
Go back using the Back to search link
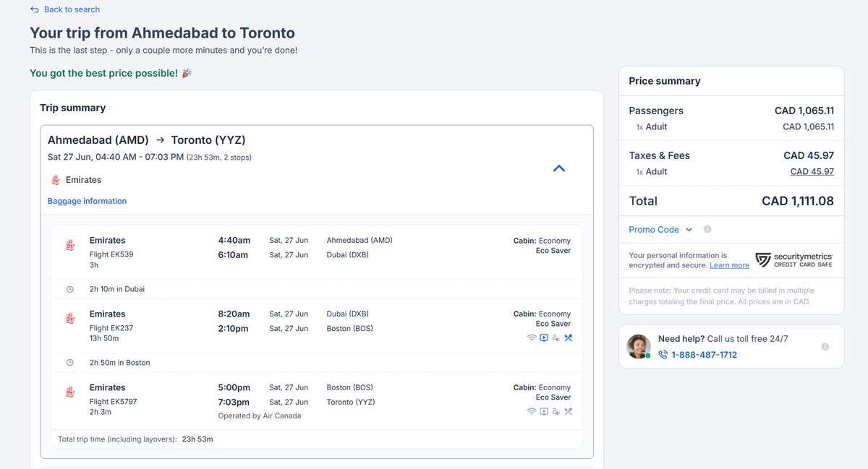click(x=72, y=9)
